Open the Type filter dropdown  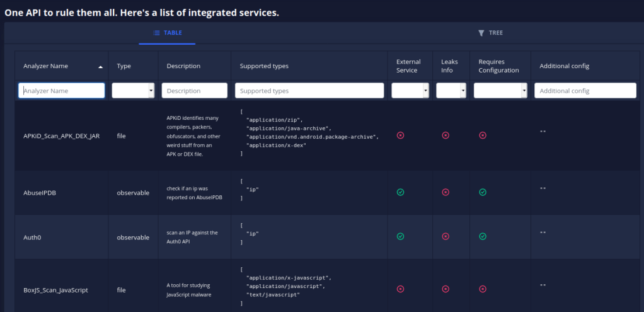(133, 91)
